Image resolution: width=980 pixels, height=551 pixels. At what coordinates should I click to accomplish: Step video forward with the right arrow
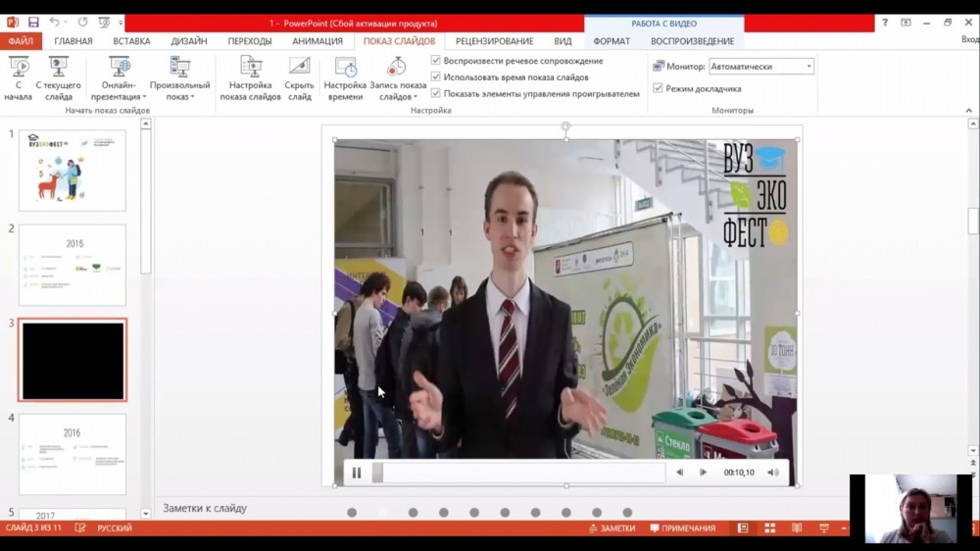703,473
